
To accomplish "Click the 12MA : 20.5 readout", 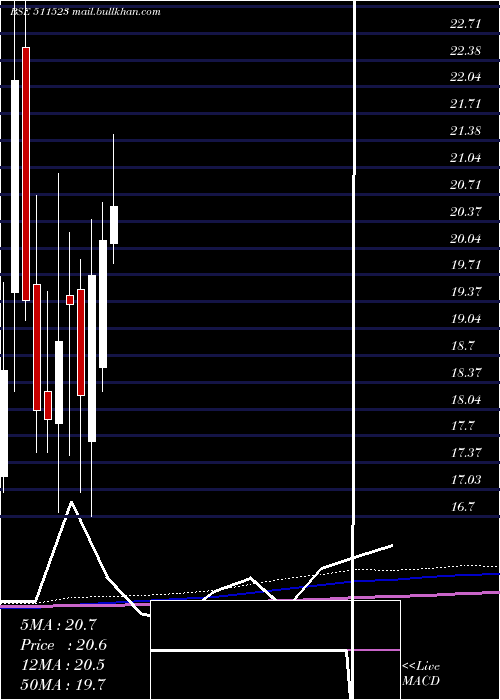I will (x=62, y=665).
